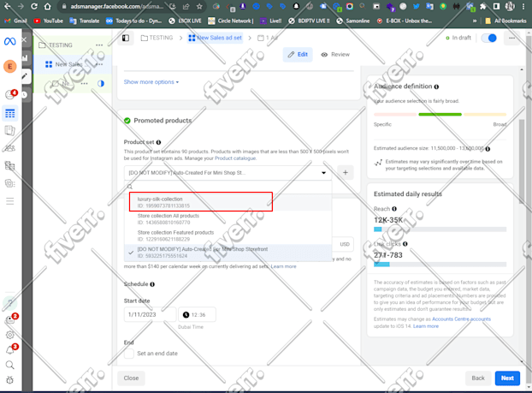532x393 pixels.
Task: Open the YouTube bookmark
Action: coord(49,21)
